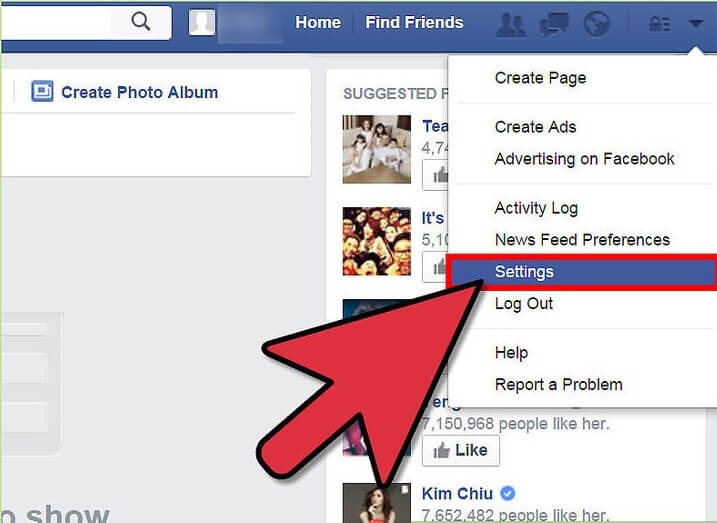The width and height of the screenshot is (717, 523).
Task: Select News Feed Preferences menu item
Action: 582,240
